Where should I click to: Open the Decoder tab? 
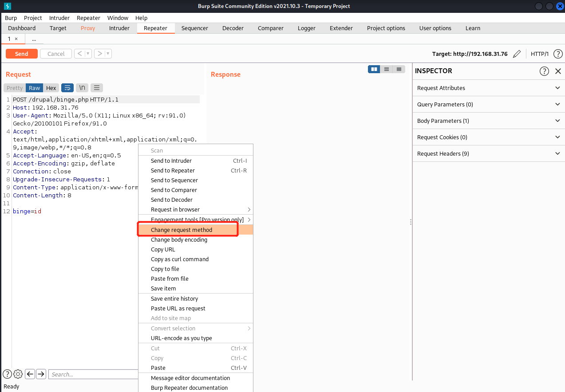pyautogui.click(x=233, y=28)
